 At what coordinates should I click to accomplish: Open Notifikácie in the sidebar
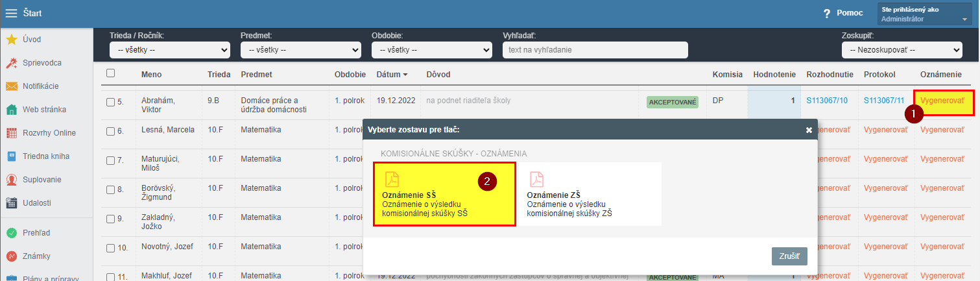click(x=41, y=86)
